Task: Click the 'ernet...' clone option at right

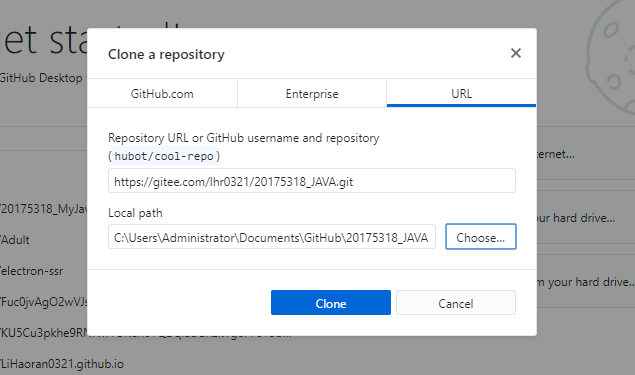Action: [x=556, y=154]
